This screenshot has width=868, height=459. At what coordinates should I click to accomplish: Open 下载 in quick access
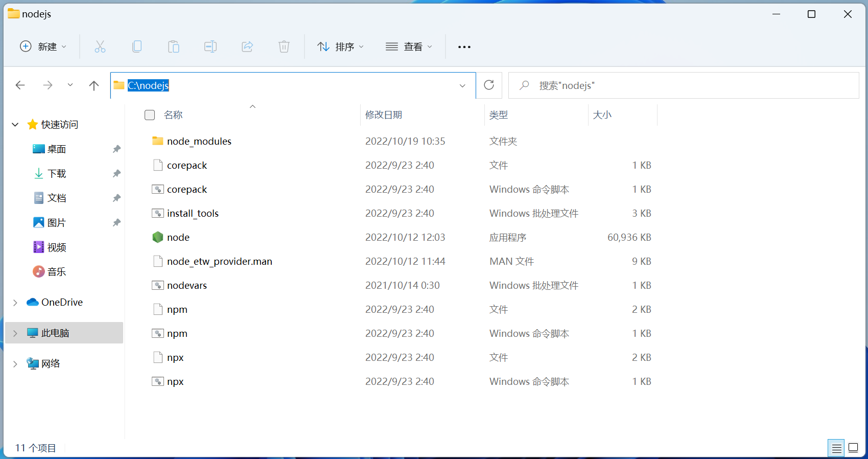point(56,173)
